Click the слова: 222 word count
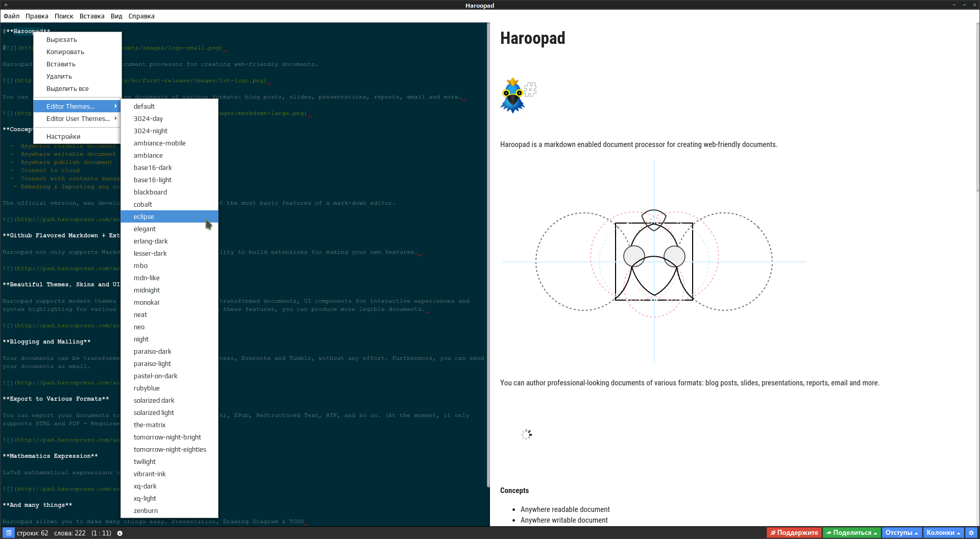 point(70,533)
